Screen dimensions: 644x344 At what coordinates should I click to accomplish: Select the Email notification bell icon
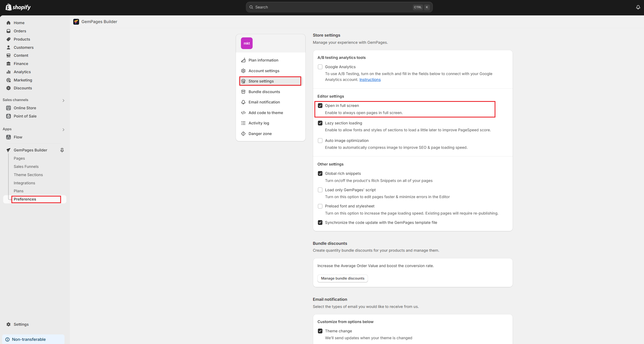(243, 102)
